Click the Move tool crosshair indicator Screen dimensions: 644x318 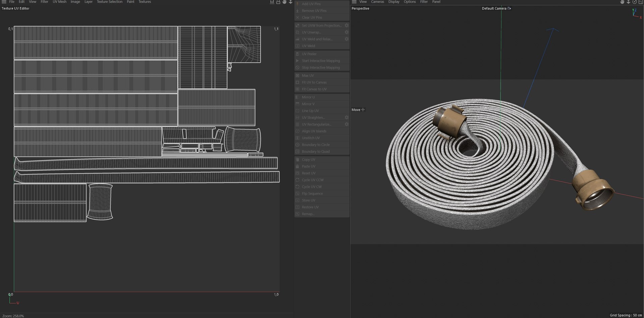click(x=363, y=110)
